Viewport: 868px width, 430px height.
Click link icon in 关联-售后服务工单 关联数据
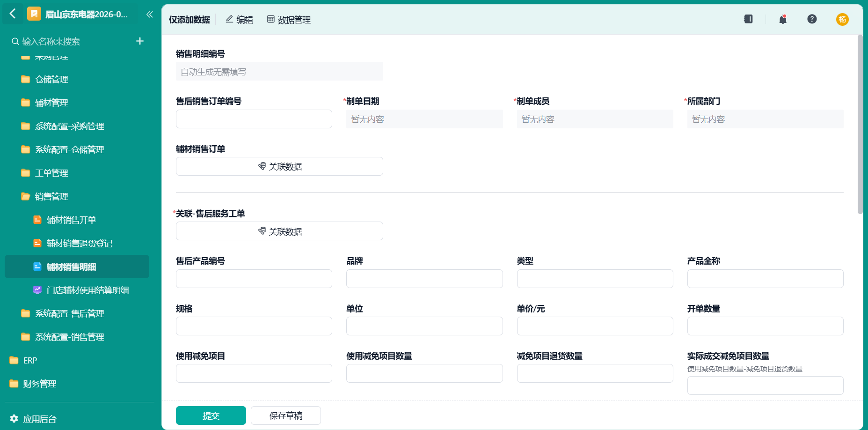[262, 231]
